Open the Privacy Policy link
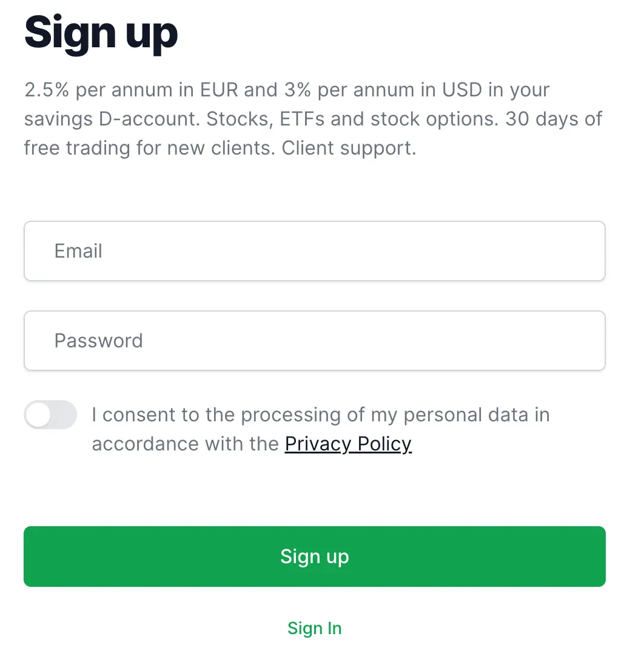This screenshot has width=644, height=662. coord(348,444)
